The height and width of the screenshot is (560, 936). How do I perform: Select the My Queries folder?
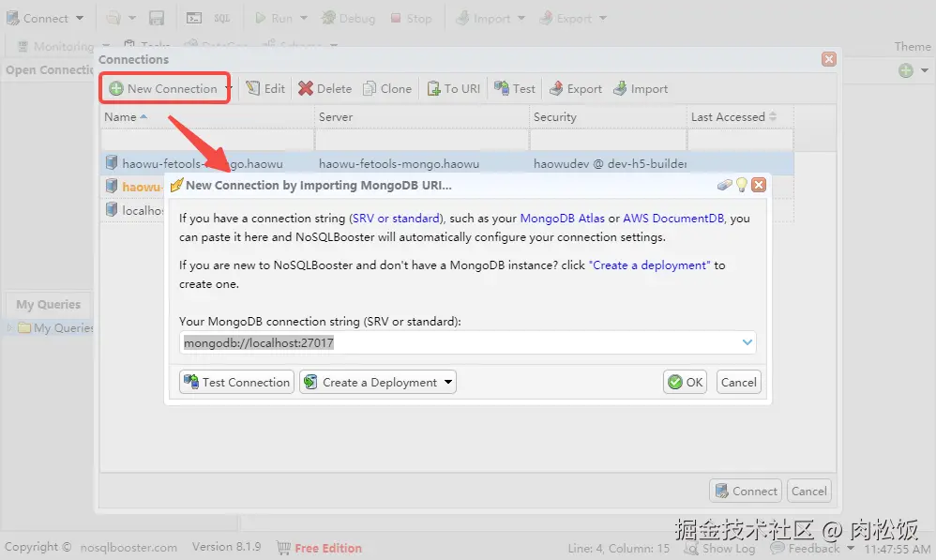tap(56, 327)
